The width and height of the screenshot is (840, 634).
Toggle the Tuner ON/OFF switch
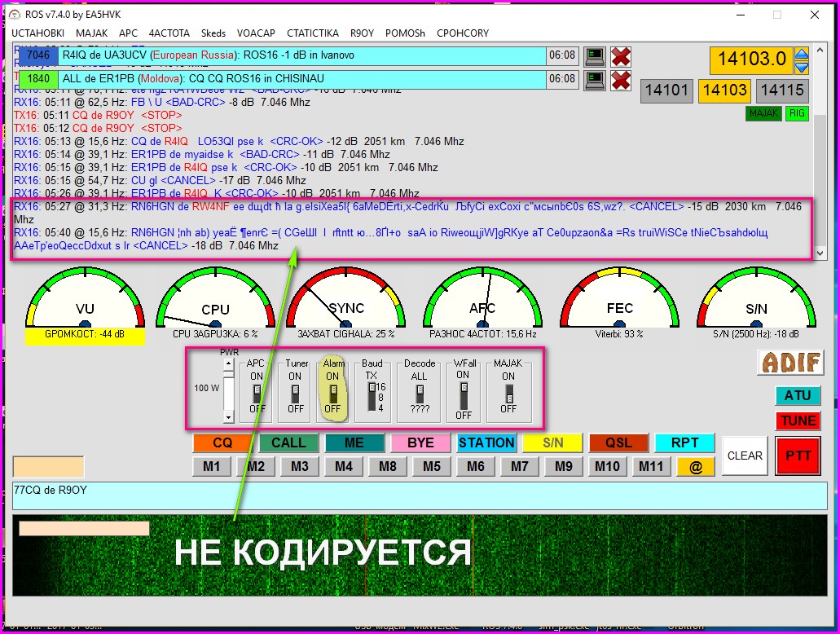[295, 393]
